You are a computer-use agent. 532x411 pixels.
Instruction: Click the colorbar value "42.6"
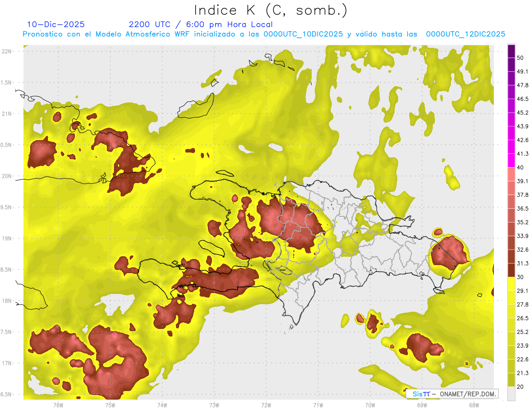click(x=523, y=140)
